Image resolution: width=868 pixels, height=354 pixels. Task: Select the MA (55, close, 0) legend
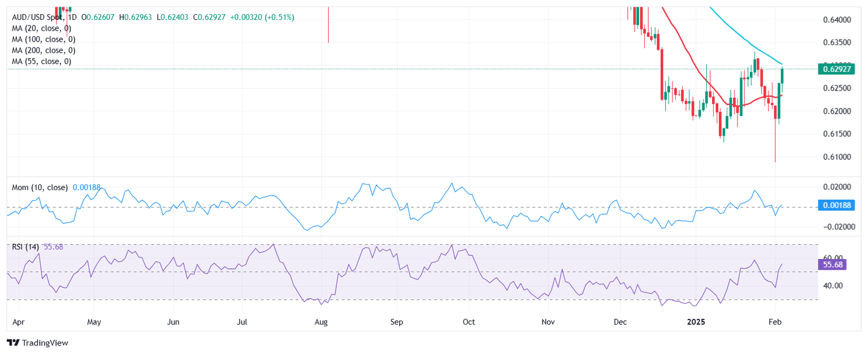click(44, 61)
